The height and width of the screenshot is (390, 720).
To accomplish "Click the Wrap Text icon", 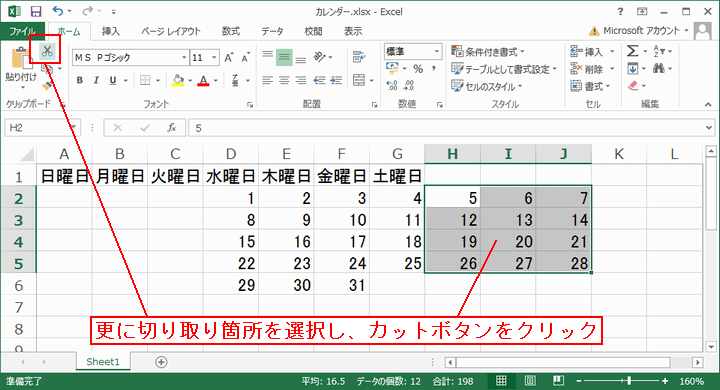I will [359, 57].
